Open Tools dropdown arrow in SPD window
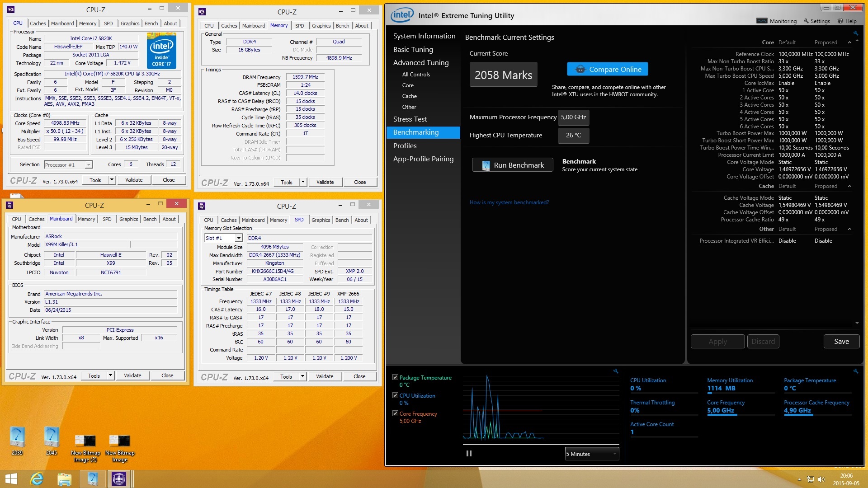 click(302, 376)
